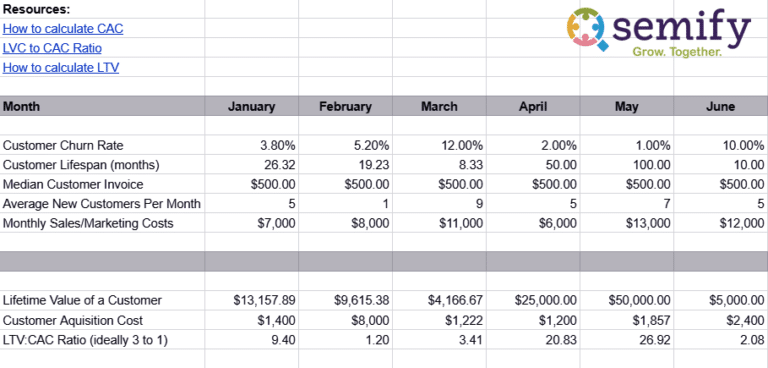Select May lifetime value cell $50,000.00

pyautogui.click(x=627, y=300)
